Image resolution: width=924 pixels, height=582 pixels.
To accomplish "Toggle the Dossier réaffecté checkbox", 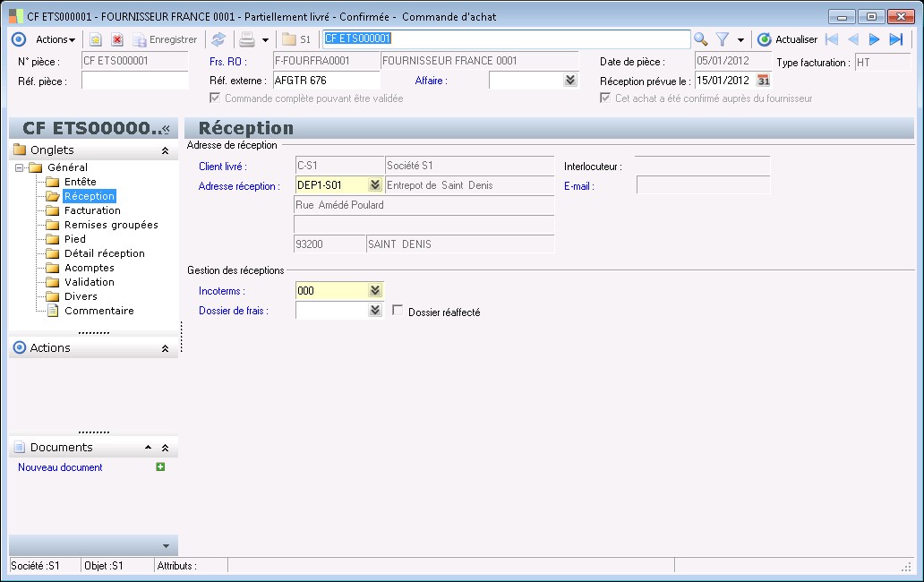I will (x=398, y=311).
